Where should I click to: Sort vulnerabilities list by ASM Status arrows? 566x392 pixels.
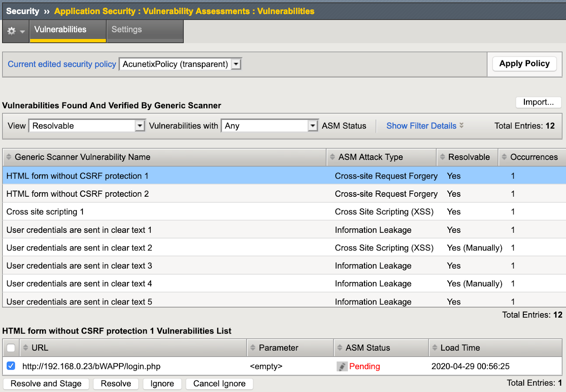pos(340,348)
